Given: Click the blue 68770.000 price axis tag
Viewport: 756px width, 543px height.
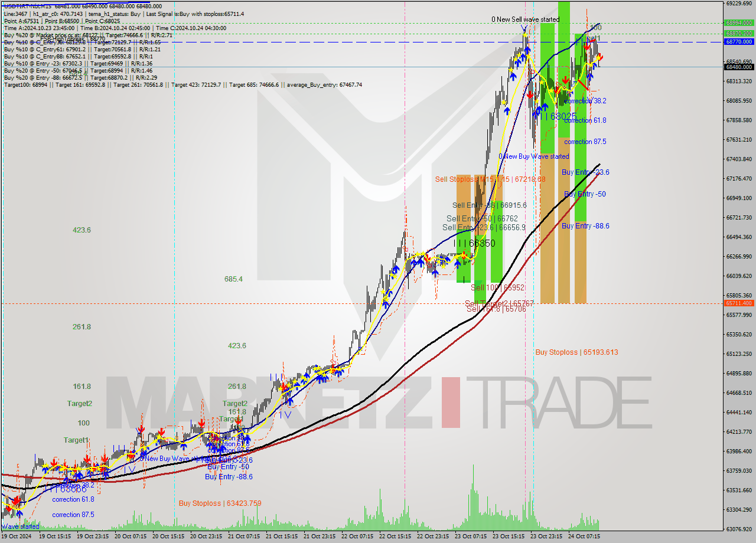Looking at the screenshot, I should [x=739, y=42].
